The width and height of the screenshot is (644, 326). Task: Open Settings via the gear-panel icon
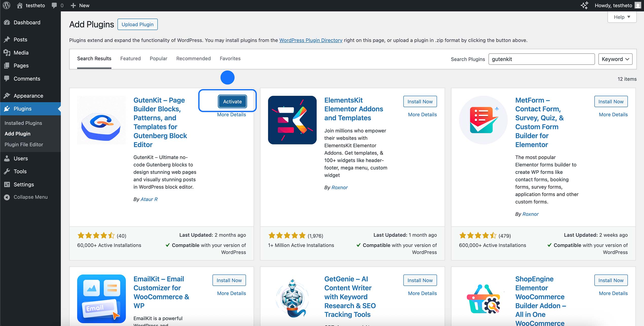(7, 184)
